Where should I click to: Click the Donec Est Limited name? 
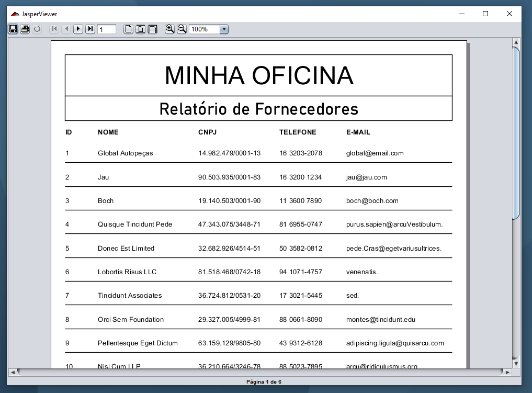tap(126, 249)
